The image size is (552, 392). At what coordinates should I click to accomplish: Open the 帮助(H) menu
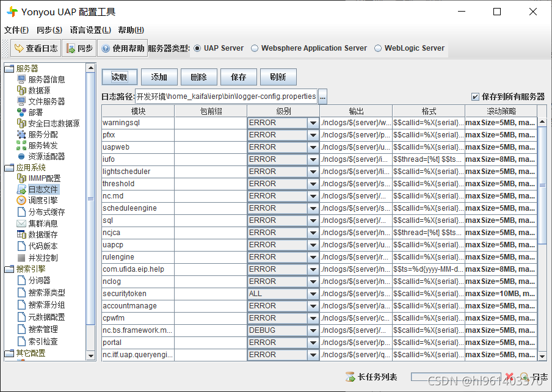[131, 30]
